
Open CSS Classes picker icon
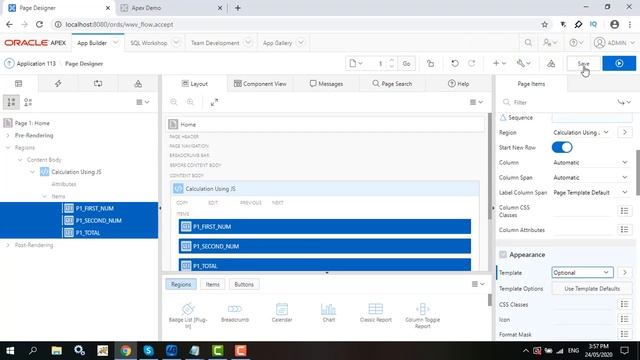(x=624, y=304)
